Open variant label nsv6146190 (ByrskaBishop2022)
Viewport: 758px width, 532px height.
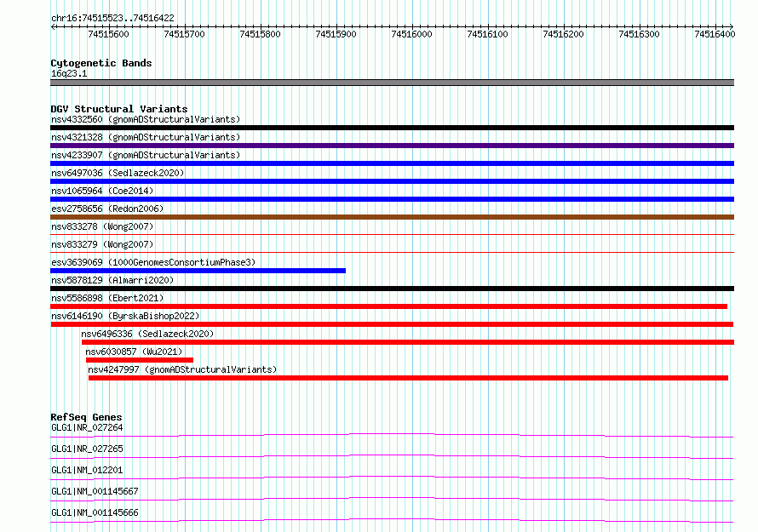[125, 316]
